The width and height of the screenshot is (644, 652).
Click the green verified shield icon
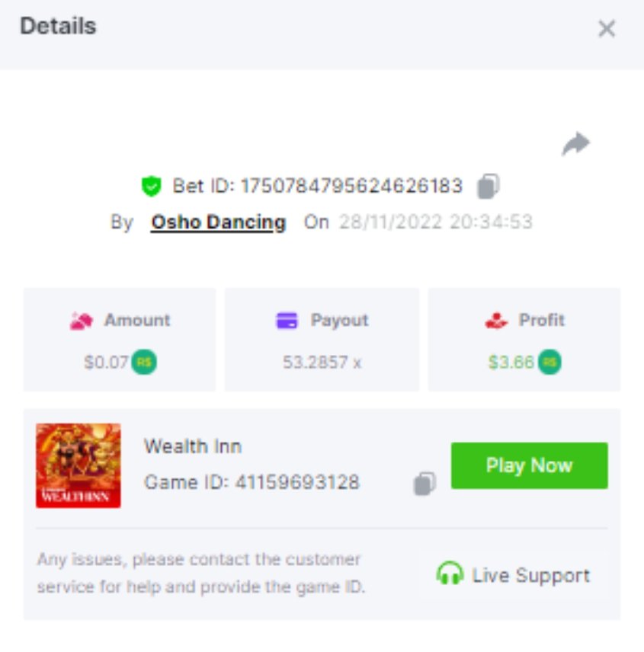click(x=151, y=186)
